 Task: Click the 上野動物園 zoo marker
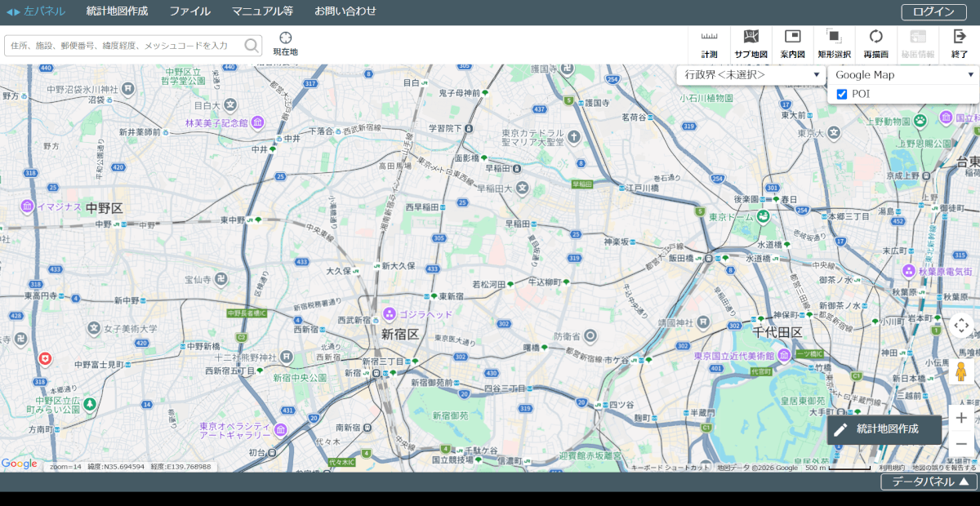pos(920,121)
